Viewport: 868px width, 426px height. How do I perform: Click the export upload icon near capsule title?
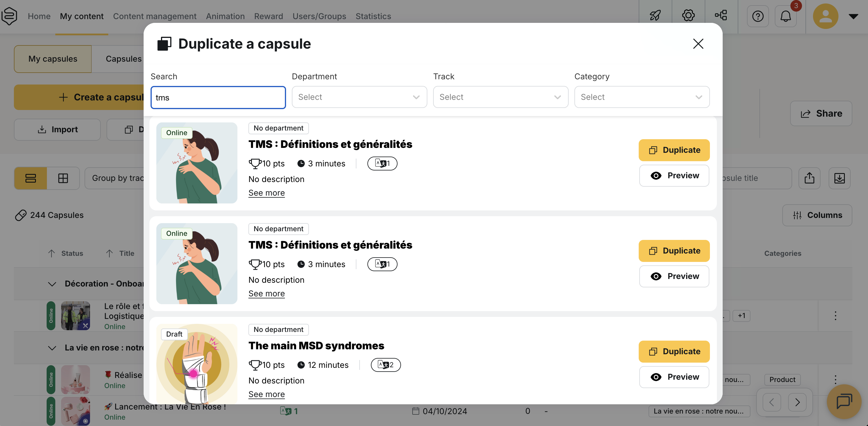(x=809, y=178)
